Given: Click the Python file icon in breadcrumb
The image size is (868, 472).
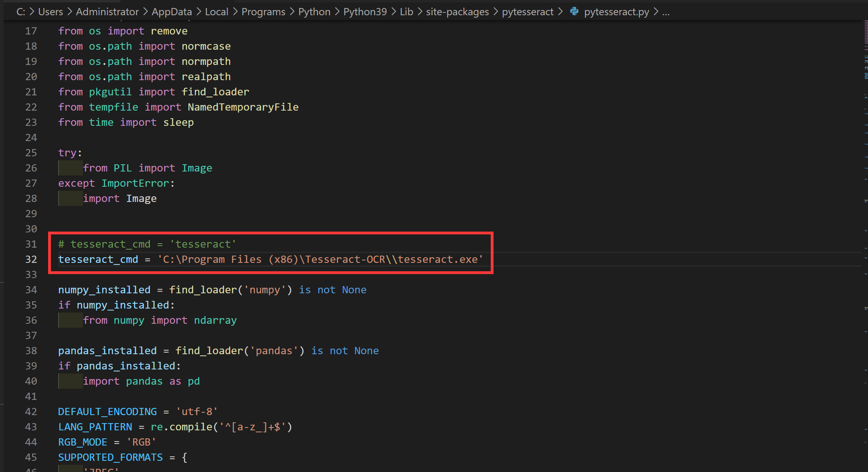Looking at the screenshot, I should pos(574,12).
